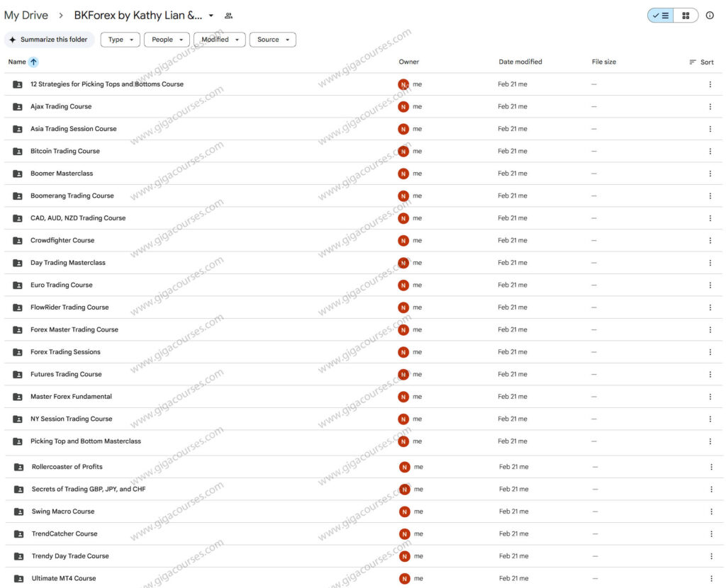Open the view details info icon
The image size is (726, 588).
pos(710,16)
